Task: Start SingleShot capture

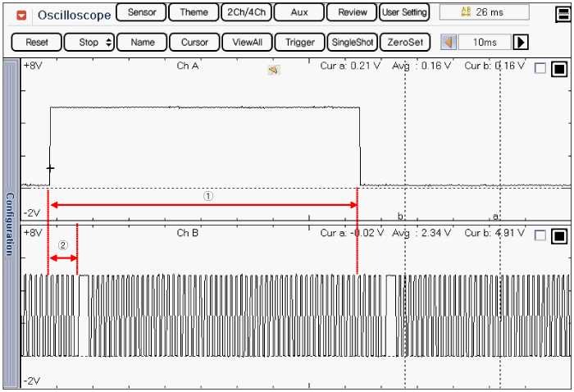Action: pyautogui.click(x=353, y=42)
